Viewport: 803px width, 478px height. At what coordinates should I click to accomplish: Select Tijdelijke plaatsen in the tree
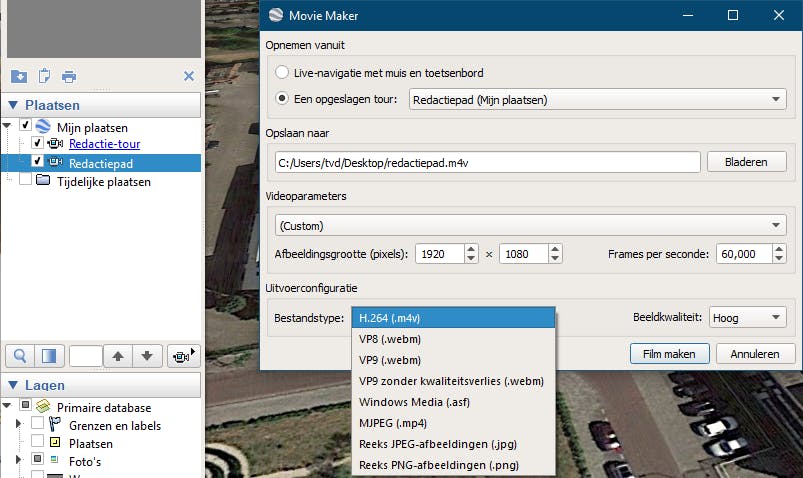[x=104, y=182]
